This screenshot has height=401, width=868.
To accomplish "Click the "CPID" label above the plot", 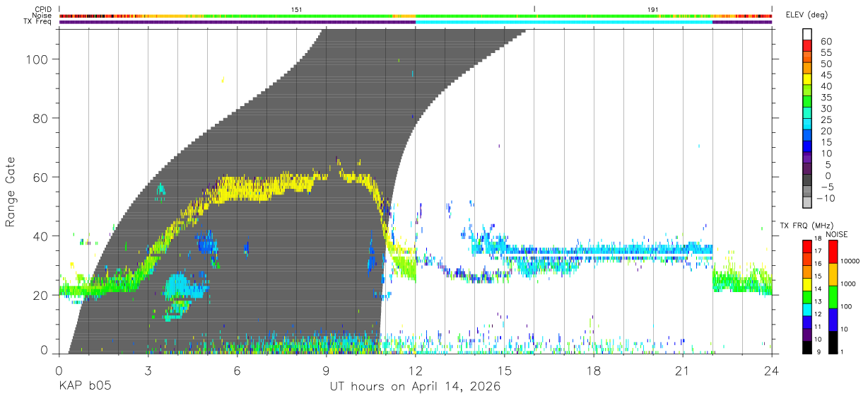I will point(43,9).
